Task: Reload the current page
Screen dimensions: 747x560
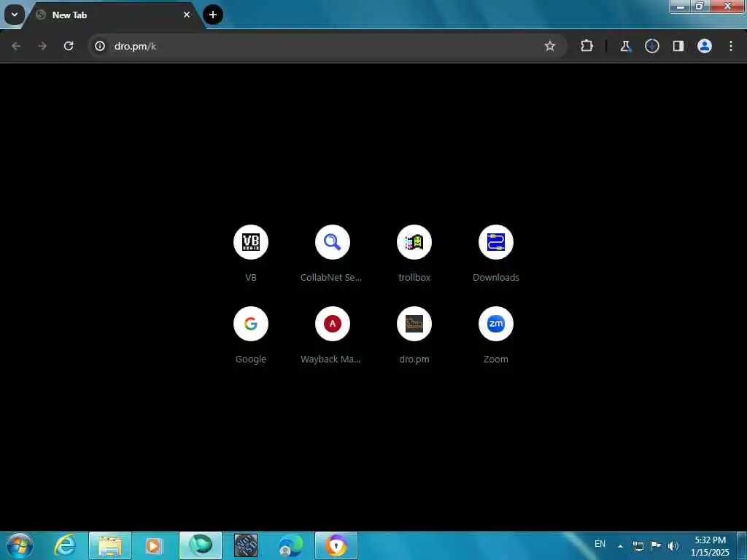Action: point(69,46)
